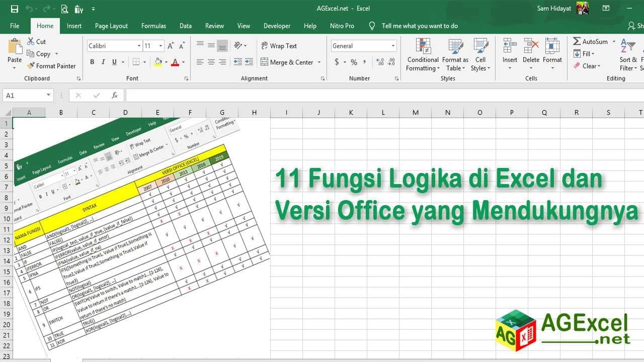Open the Developer ribbon tab
Viewport: 644px width, 362px height.
pos(277,26)
